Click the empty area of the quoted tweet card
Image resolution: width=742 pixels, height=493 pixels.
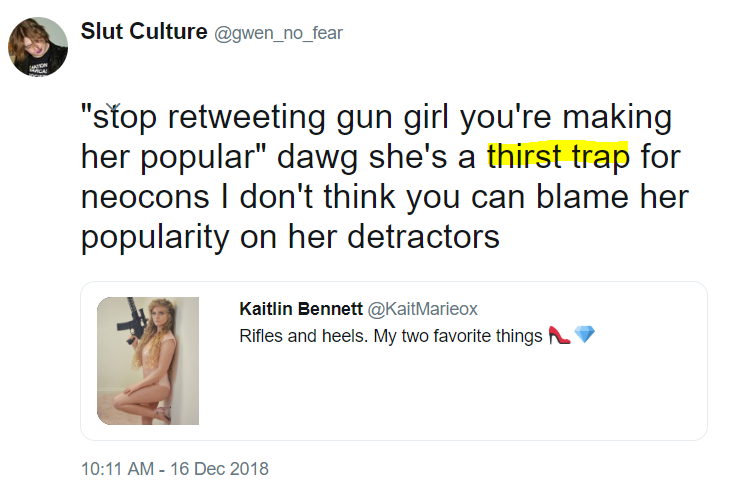(x=450, y=393)
